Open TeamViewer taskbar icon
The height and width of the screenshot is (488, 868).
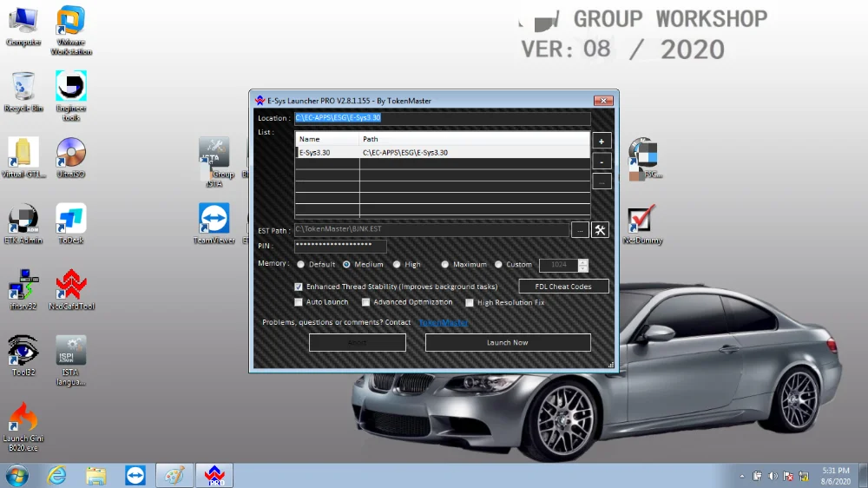(x=135, y=476)
